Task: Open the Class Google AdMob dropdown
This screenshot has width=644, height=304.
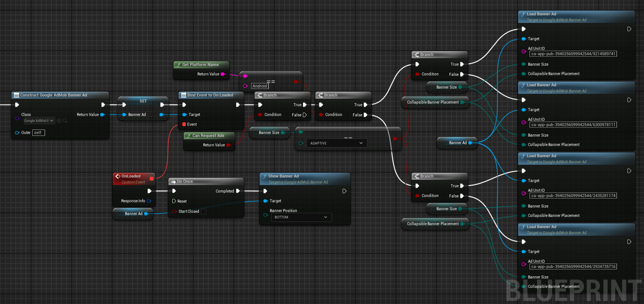Action: point(39,121)
